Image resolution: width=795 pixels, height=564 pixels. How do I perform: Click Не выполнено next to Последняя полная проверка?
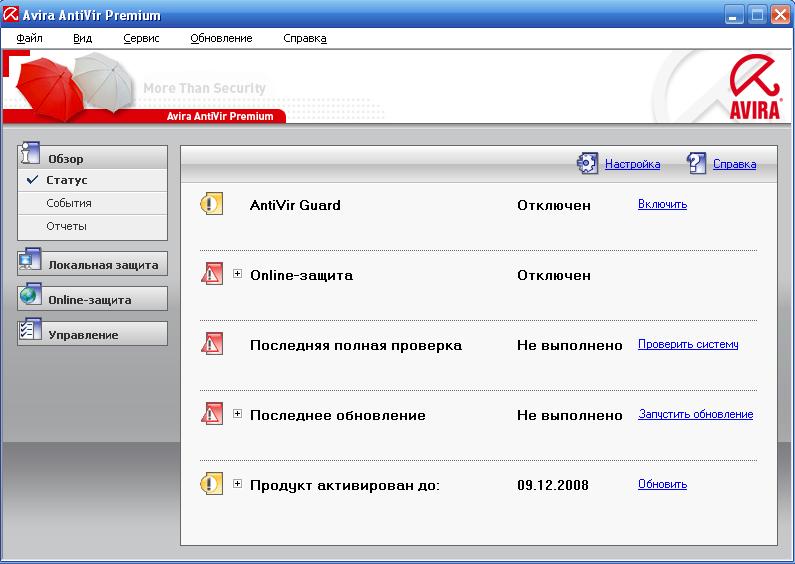[569, 345]
